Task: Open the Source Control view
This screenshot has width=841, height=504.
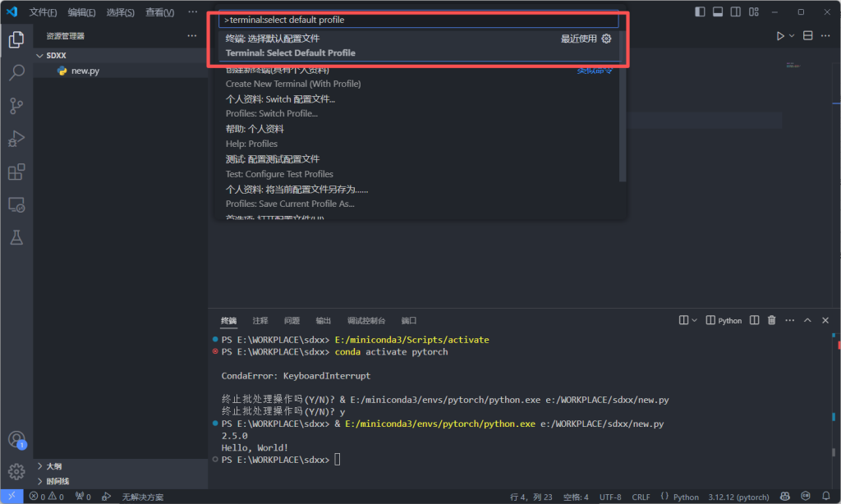Action: coord(16,106)
